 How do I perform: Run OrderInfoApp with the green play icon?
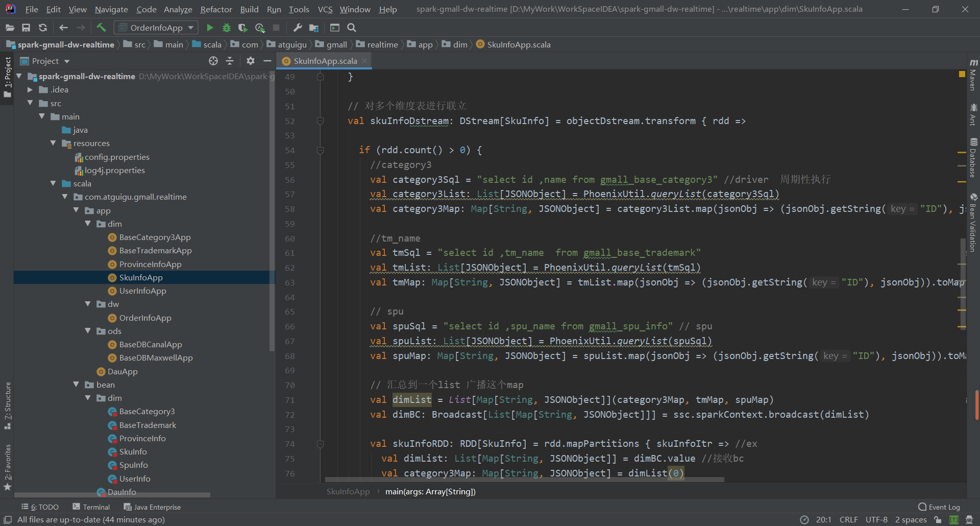tap(210, 28)
